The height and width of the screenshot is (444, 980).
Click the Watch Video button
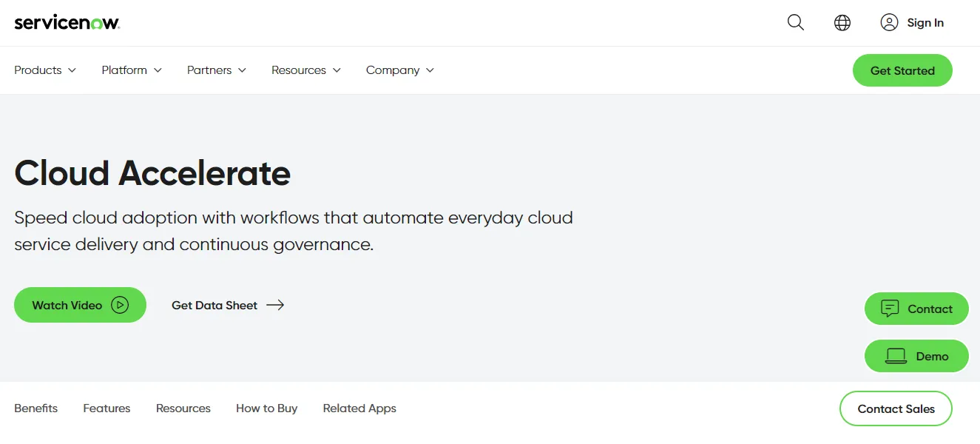[80, 305]
